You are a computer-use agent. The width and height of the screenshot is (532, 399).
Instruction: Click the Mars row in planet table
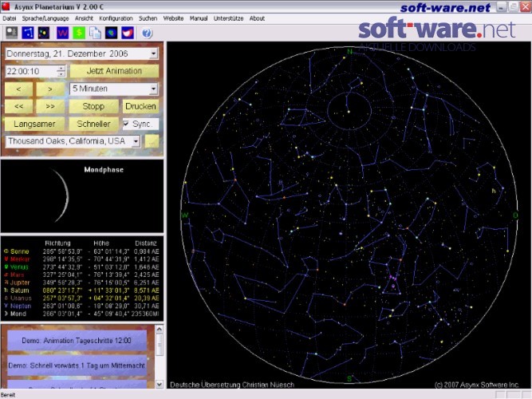point(81,275)
